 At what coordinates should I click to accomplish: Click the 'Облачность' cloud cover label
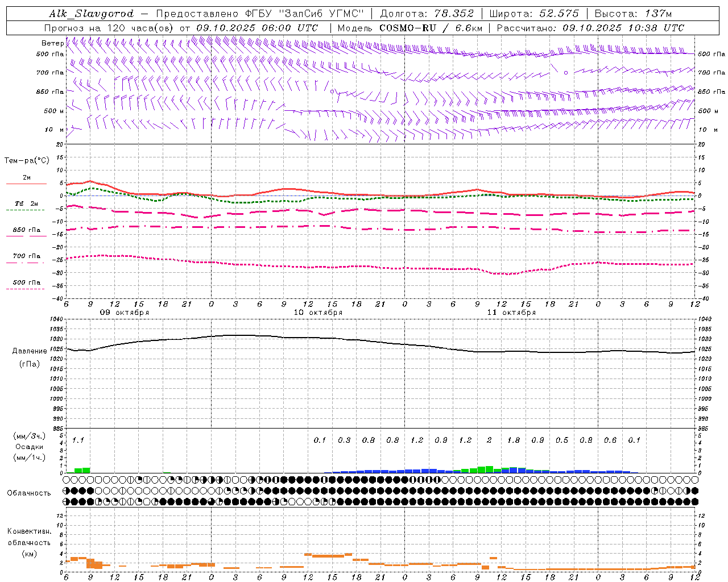pyautogui.click(x=29, y=493)
